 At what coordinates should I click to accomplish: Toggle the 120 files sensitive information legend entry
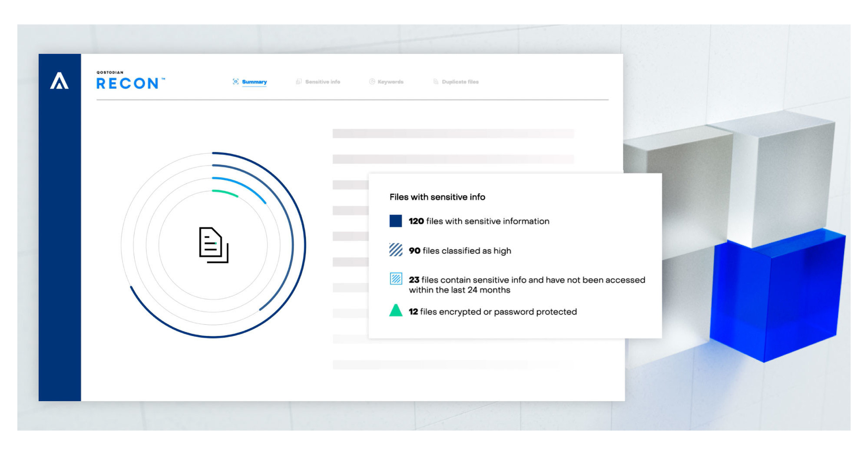point(478,221)
